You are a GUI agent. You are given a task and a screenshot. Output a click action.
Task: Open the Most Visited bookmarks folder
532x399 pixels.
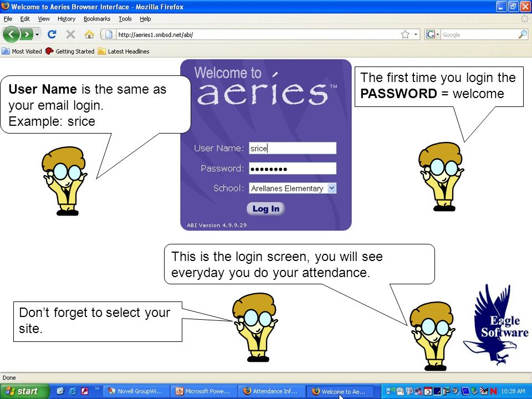tap(22, 51)
